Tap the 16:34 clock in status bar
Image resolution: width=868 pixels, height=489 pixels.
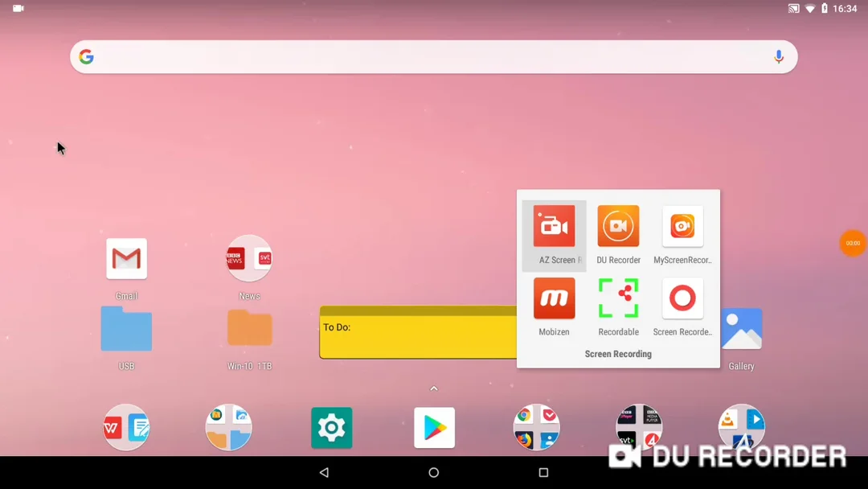point(845,8)
